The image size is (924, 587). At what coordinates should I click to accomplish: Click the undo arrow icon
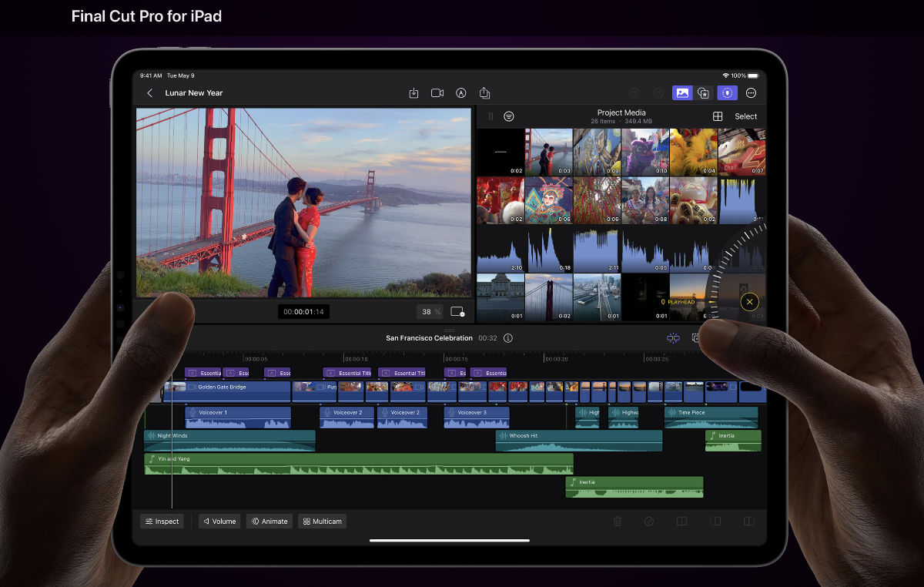pyautogui.click(x=634, y=93)
